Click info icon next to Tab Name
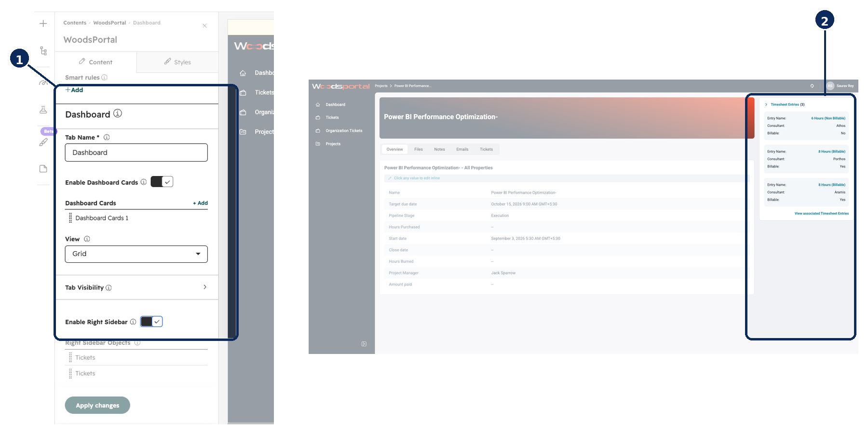 click(107, 137)
